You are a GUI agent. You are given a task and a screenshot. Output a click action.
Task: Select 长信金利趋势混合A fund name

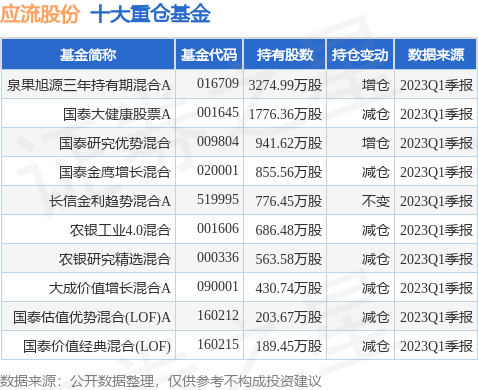(110, 201)
